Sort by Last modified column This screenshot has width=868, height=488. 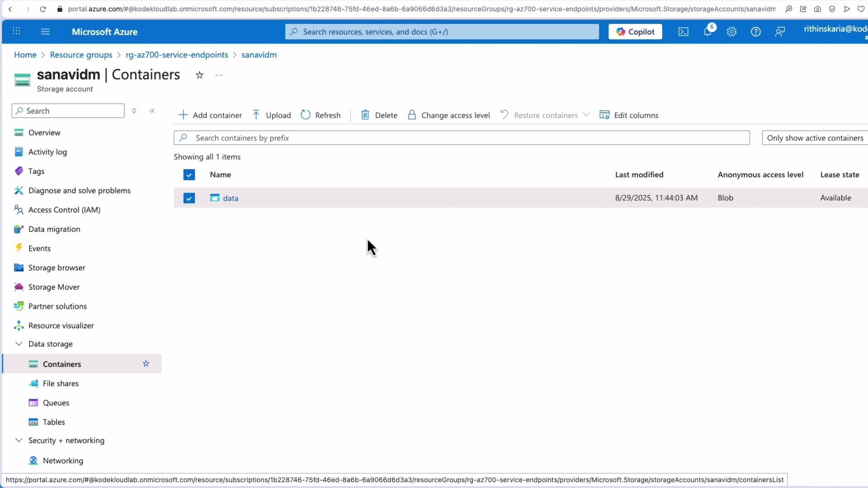click(x=639, y=175)
